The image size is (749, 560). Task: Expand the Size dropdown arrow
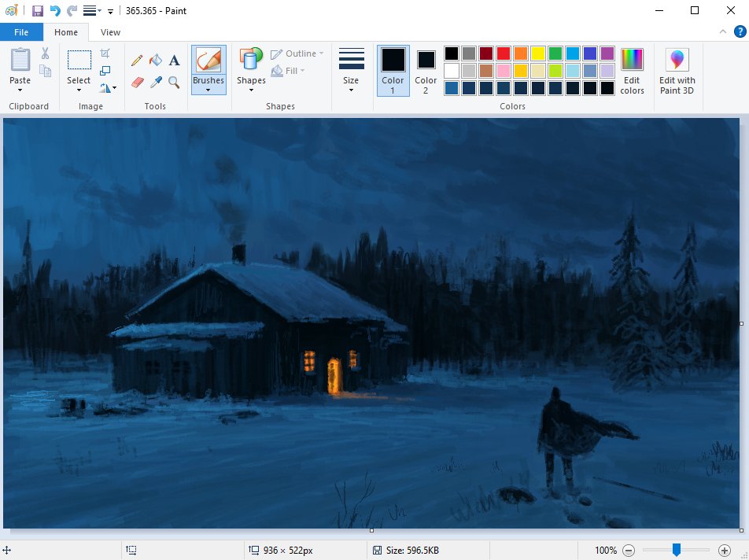click(351, 90)
